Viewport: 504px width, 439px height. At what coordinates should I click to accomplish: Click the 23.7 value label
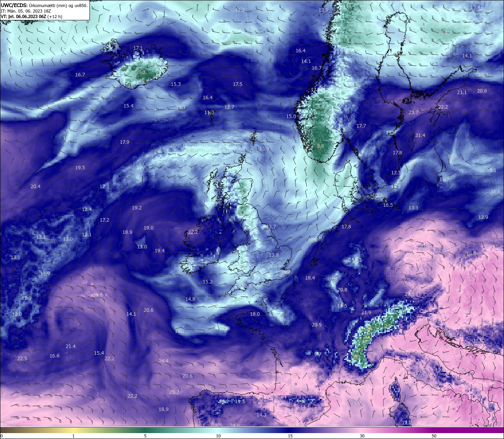pos(413,113)
